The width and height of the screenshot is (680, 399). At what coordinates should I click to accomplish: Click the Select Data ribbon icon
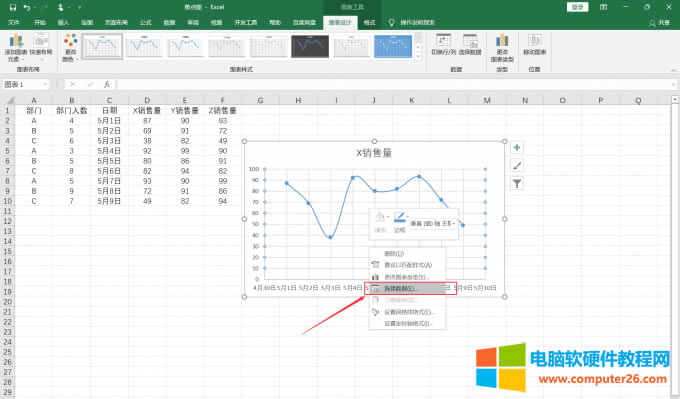point(470,45)
